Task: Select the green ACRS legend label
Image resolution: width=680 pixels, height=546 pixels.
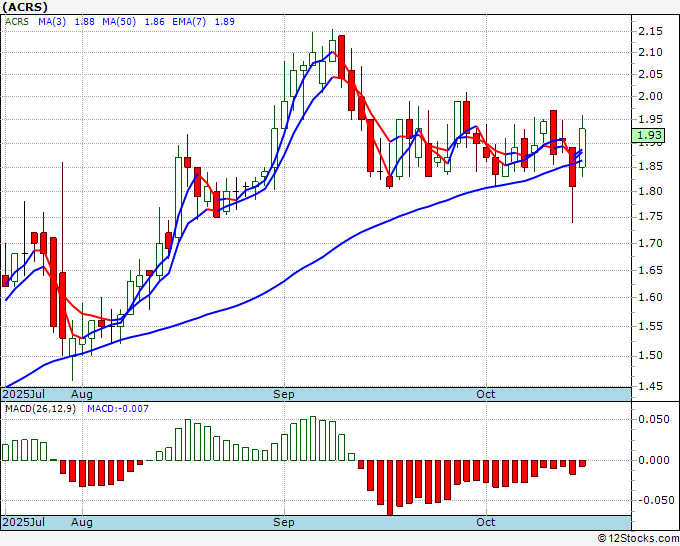Action: [17, 22]
